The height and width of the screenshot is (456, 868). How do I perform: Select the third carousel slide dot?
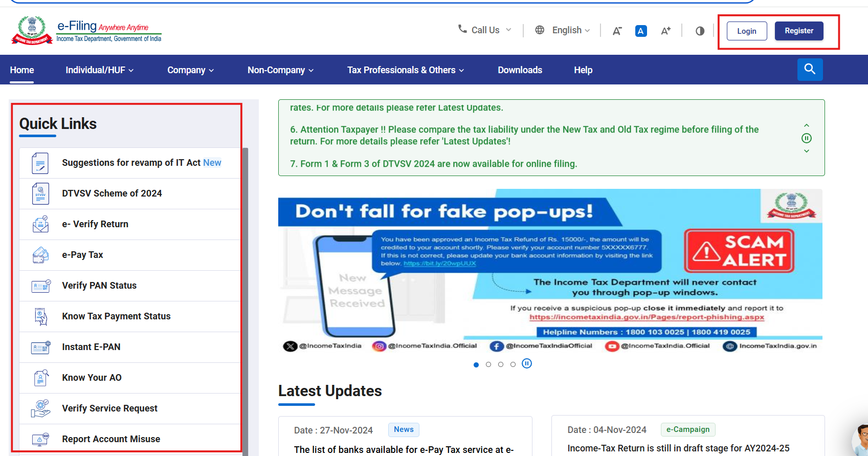pos(501,364)
